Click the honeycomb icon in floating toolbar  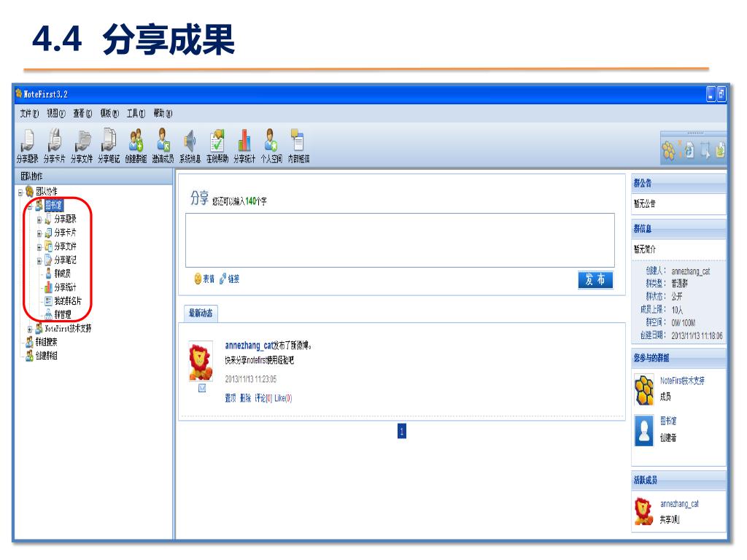669,150
